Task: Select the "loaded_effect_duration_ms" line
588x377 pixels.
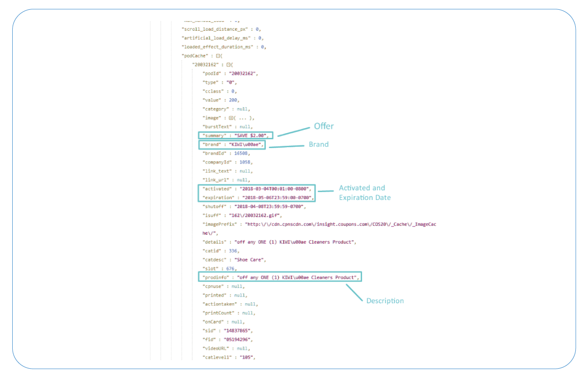Action: coord(224,47)
